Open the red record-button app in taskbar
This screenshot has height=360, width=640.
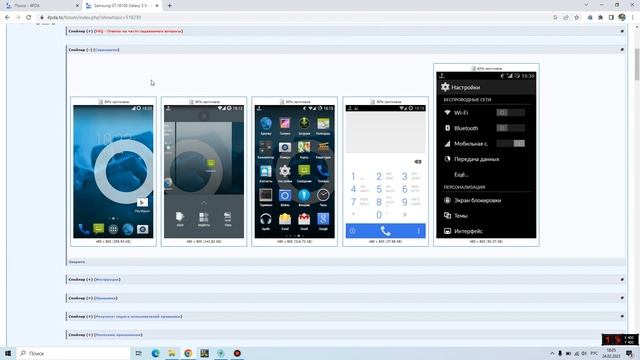(237, 353)
